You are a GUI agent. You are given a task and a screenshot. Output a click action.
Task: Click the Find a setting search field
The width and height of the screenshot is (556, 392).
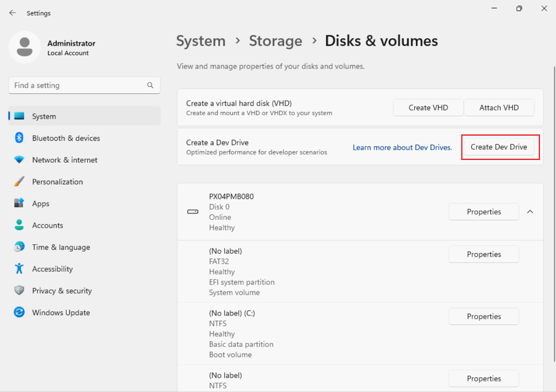[x=78, y=85]
